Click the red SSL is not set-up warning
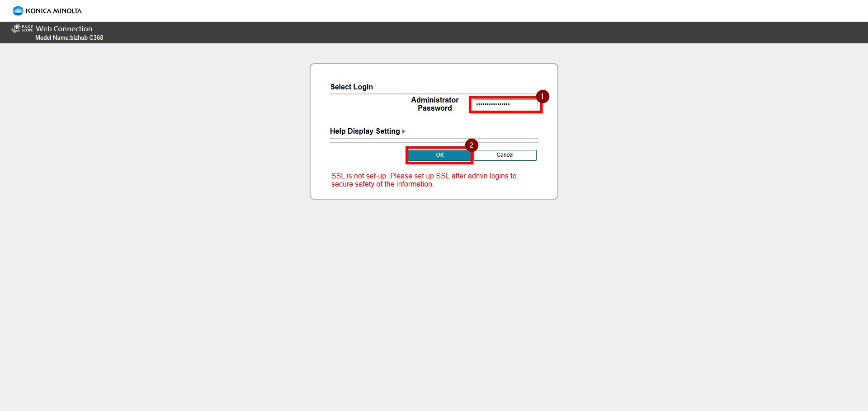The width and height of the screenshot is (868, 411). pos(424,176)
